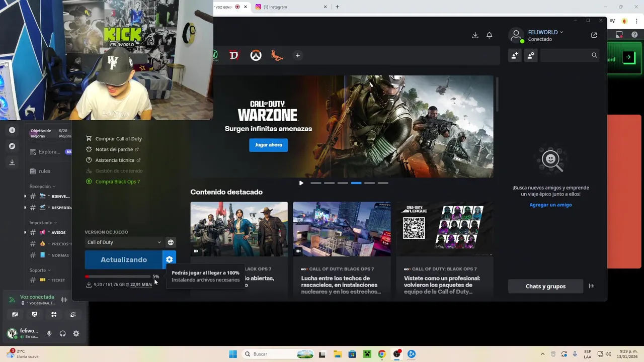Collapse the Soporte category in Discord
This screenshot has width=644, height=362.
39,270
